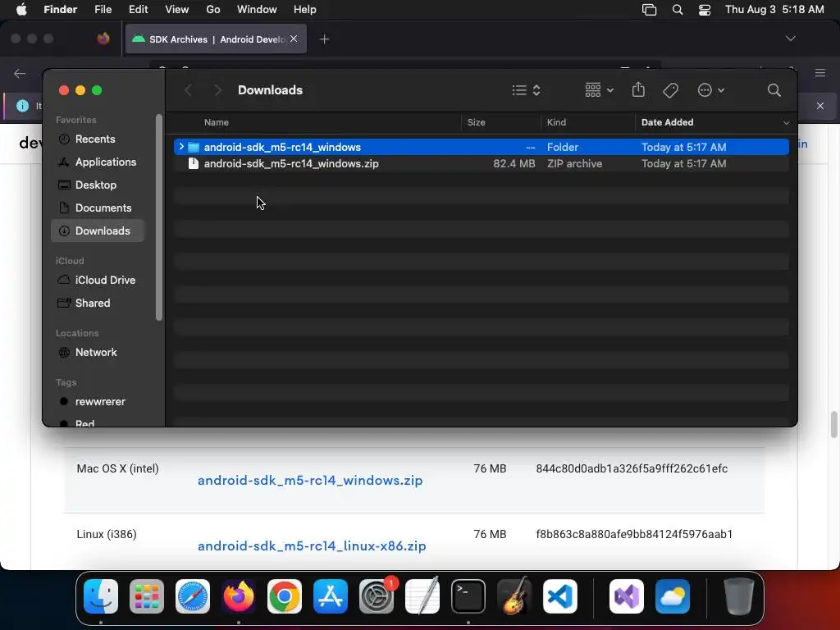Image resolution: width=840 pixels, height=630 pixels.
Task: Open GarageBand from the Dock
Action: click(514, 596)
